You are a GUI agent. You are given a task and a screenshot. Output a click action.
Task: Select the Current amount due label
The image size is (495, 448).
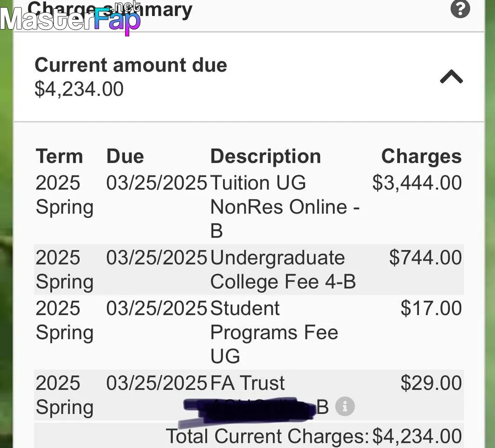(x=131, y=65)
